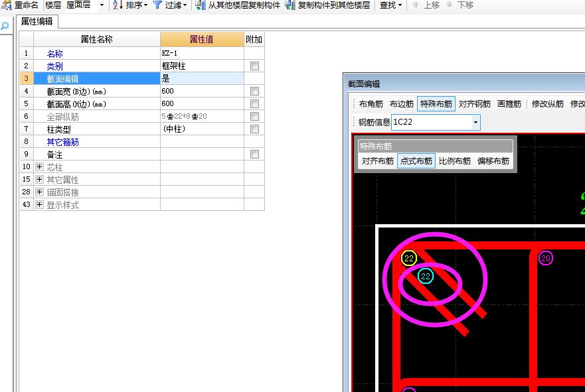585x392 pixels.
Task: Click the 属性值 column header
Action: 202,39
